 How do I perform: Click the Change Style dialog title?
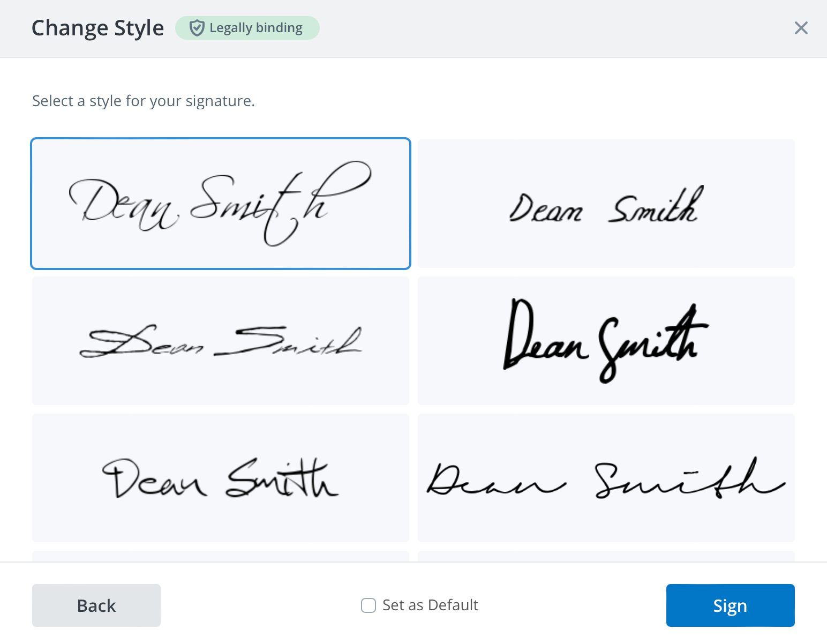(x=97, y=27)
